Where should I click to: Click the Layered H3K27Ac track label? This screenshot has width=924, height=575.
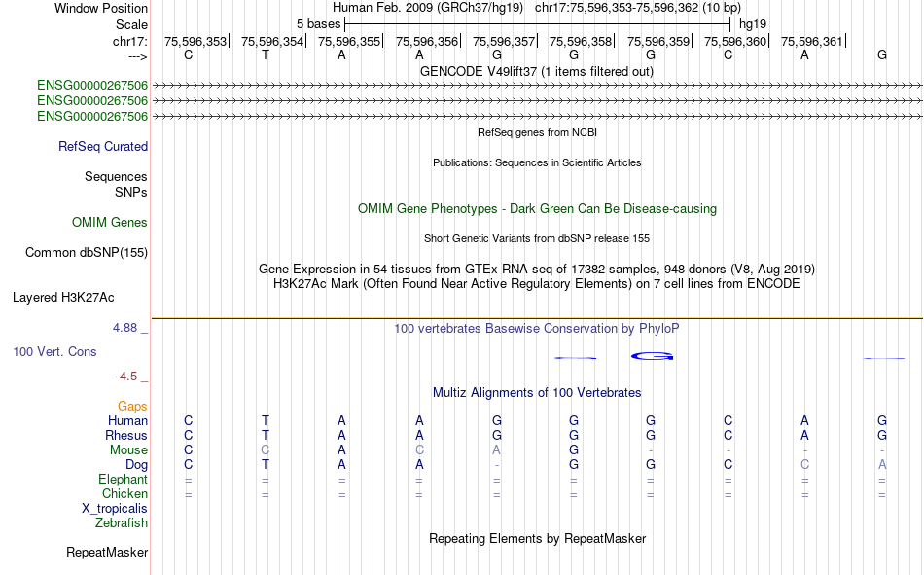point(63,298)
